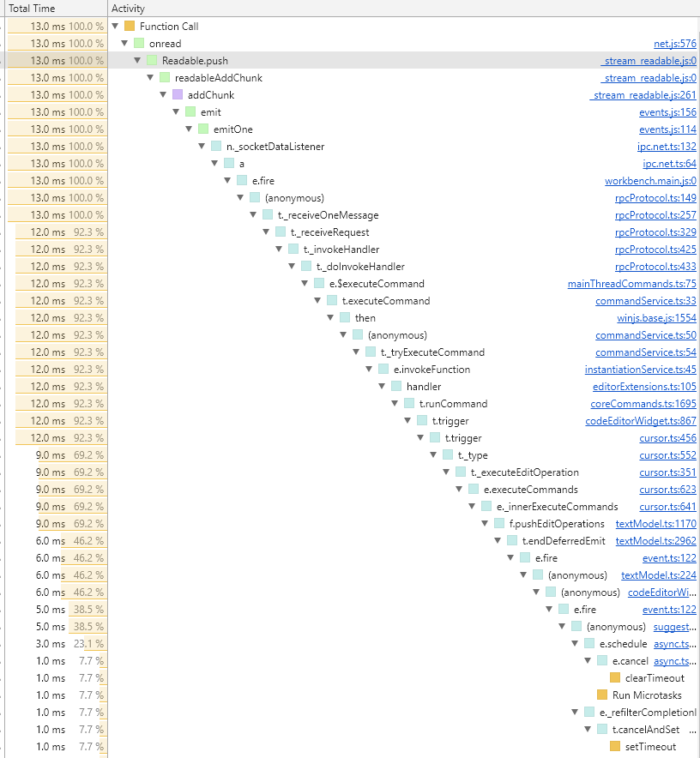Click the teal square next to t._receiveOneMessage
Screen dimensions: 700x758
(x=268, y=214)
